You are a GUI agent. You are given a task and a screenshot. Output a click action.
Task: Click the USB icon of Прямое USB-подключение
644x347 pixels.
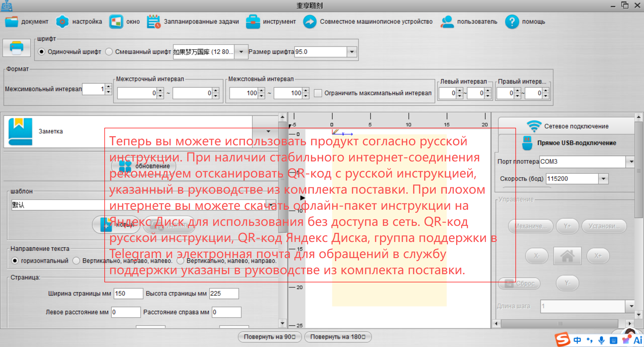(527, 143)
